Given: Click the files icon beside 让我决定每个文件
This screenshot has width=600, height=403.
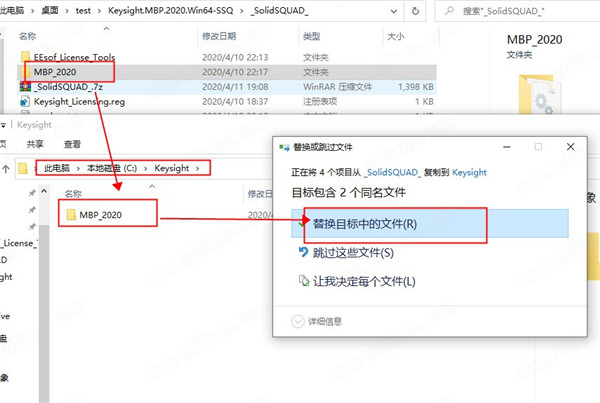Looking at the screenshot, I should 303,281.
